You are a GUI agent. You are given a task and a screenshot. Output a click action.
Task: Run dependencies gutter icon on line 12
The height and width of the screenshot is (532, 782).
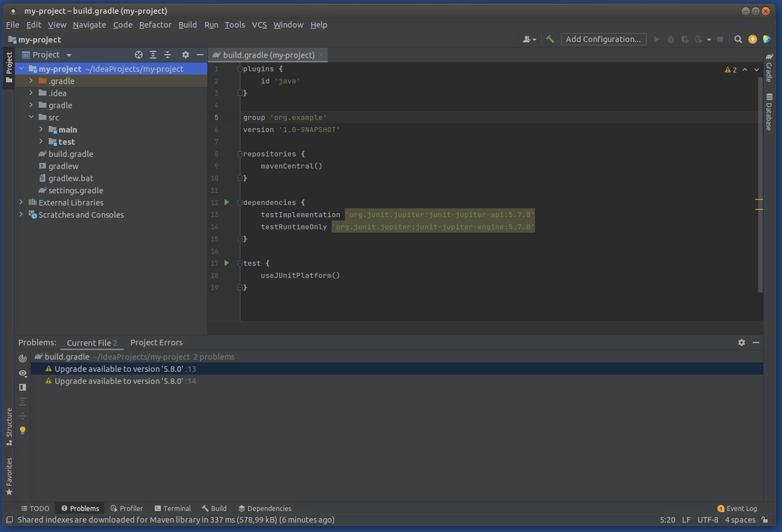click(x=227, y=202)
